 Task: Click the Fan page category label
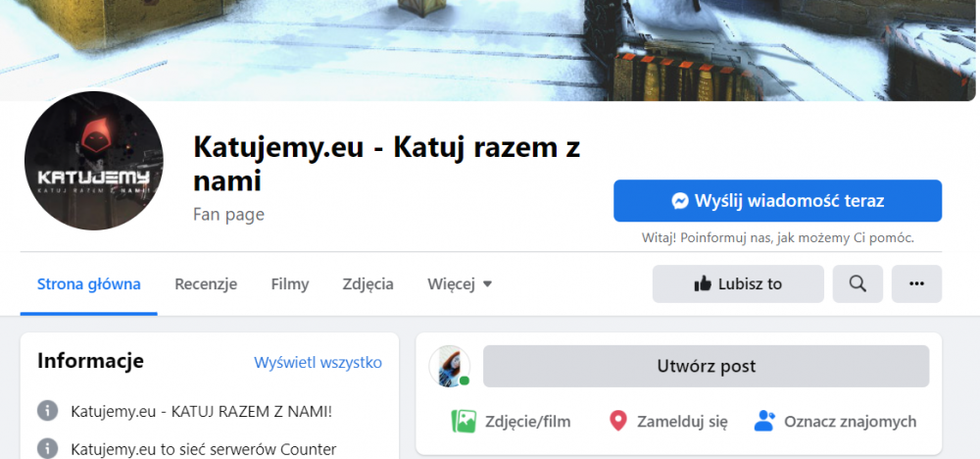point(228,215)
